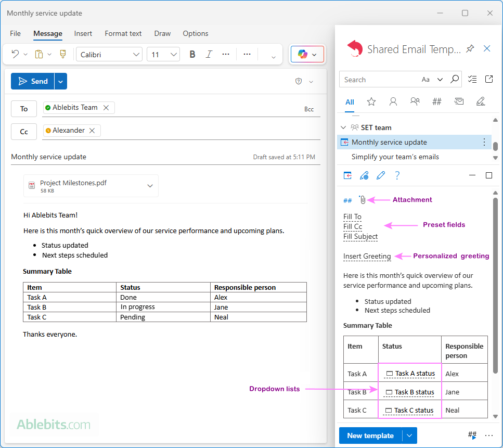Click the attachment paperclip icon in template preview
The image size is (503, 448).
coord(363,199)
